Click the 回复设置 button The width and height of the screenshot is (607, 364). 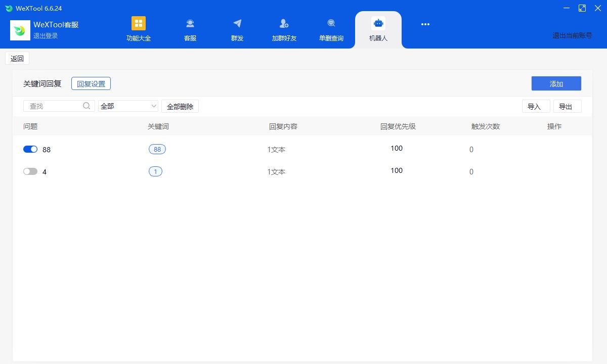coord(91,84)
